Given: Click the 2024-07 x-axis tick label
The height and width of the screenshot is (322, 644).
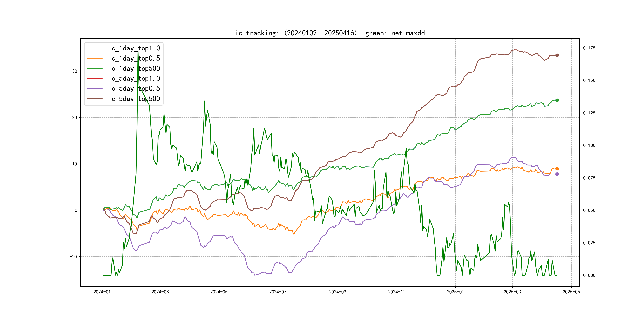Looking at the screenshot, I should click(x=278, y=292).
